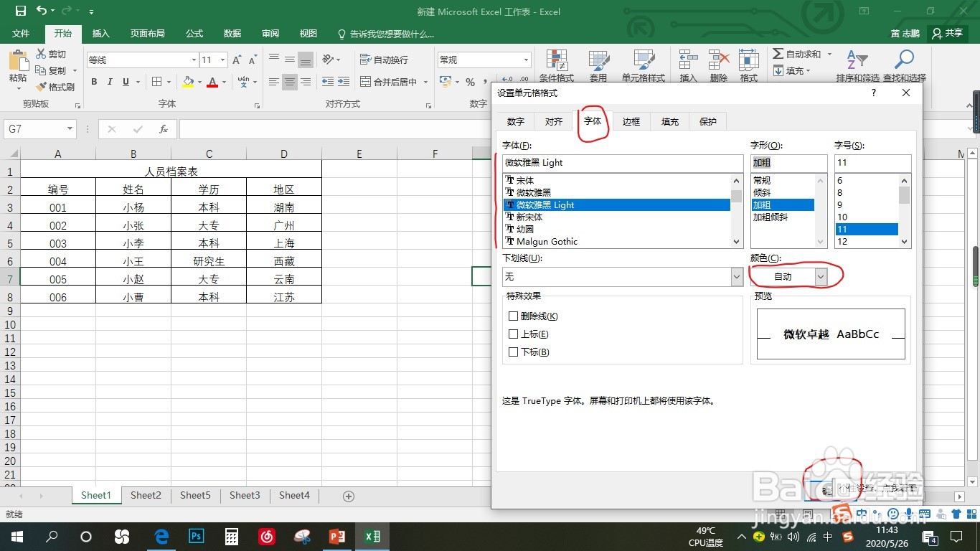Expand the Merge and Center arrow

tap(425, 82)
